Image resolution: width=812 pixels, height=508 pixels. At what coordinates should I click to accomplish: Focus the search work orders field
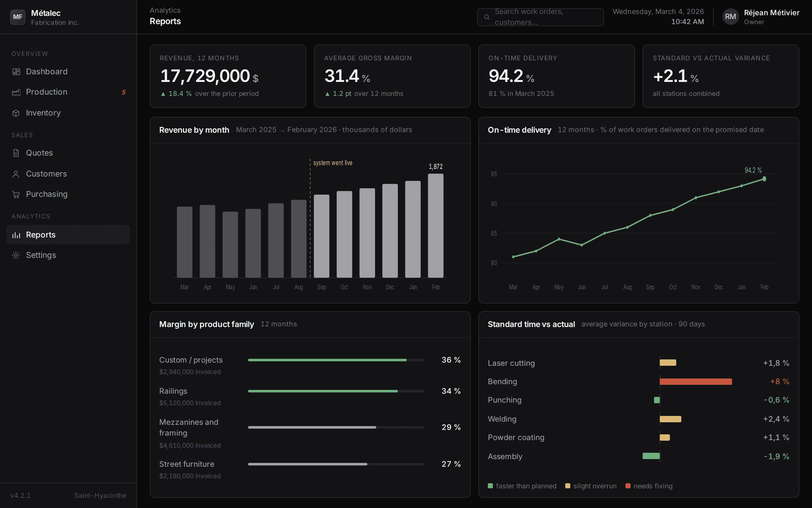point(540,17)
